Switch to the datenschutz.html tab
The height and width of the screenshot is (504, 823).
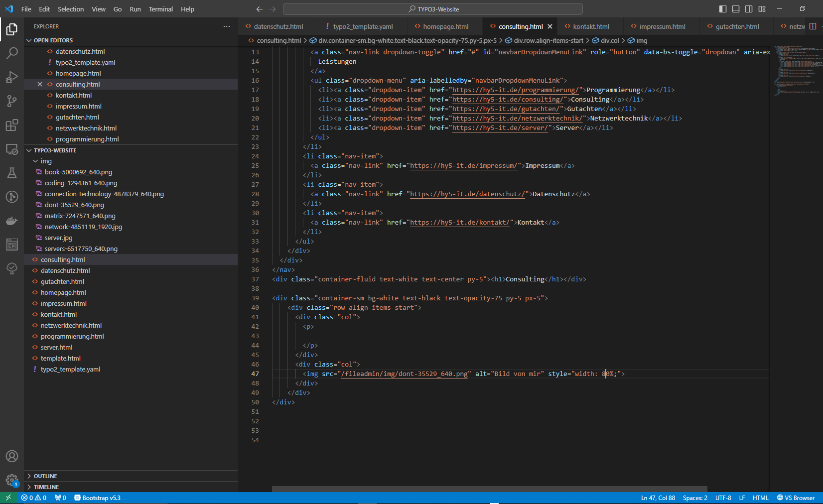(278, 26)
